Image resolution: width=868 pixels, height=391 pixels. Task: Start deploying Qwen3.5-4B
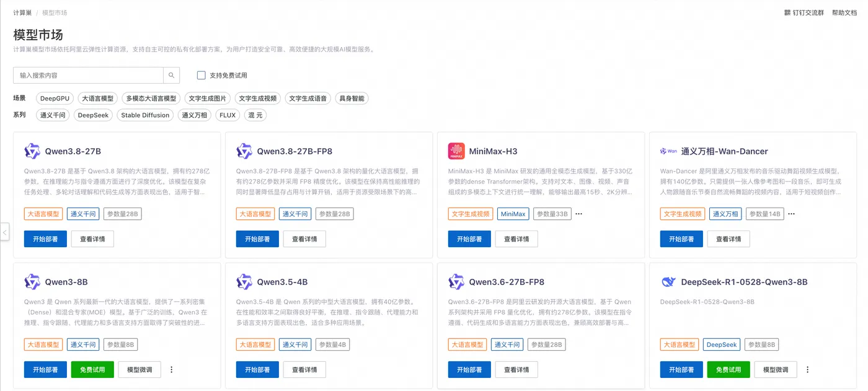257,370
